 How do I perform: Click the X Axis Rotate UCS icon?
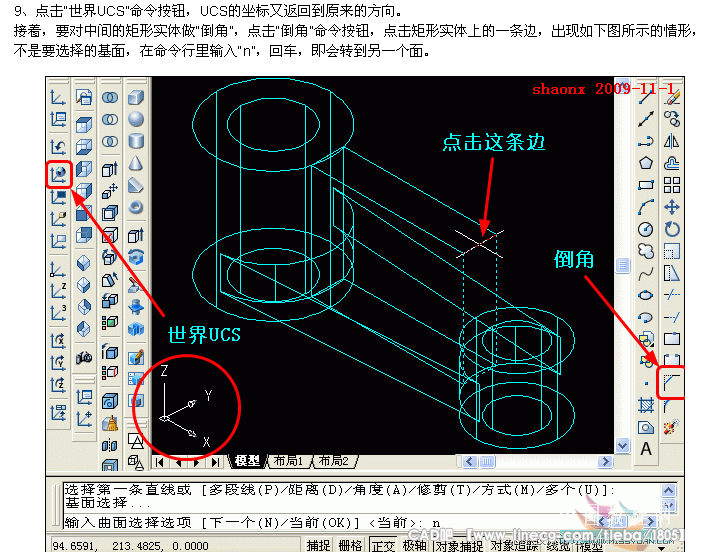tap(58, 341)
